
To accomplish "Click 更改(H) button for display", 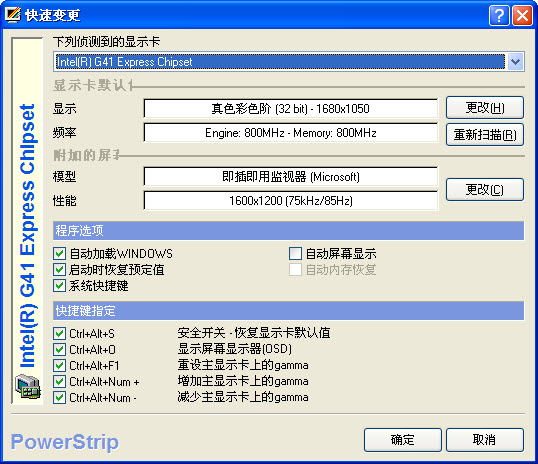I will [485, 108].
